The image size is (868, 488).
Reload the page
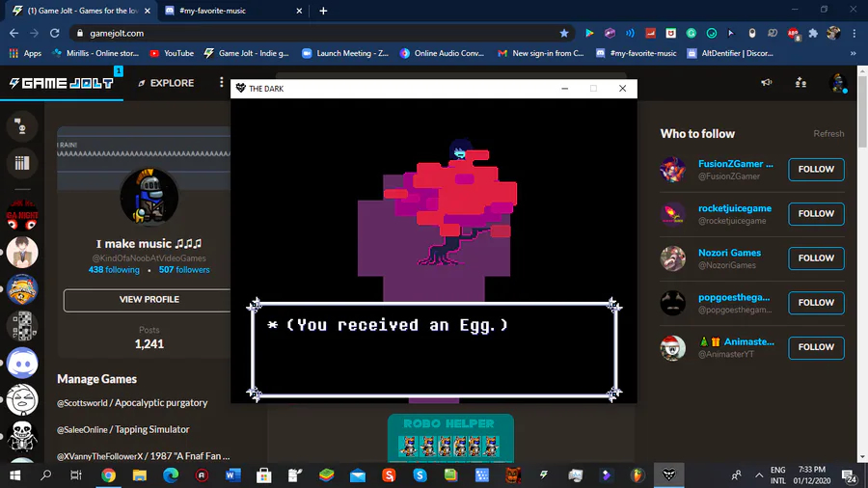[x=54, y=33]
